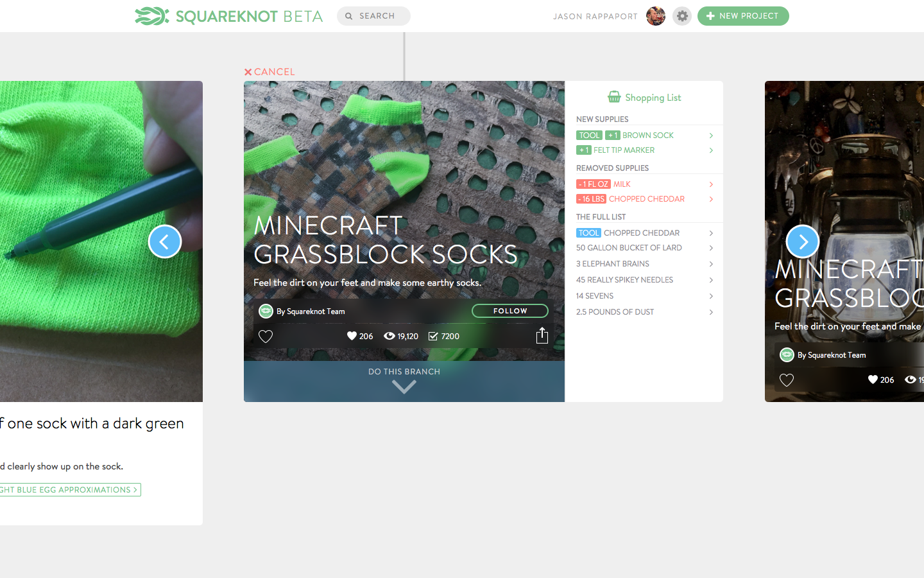
Task: Go to next card with right arrow
Action: click(803, 241)
